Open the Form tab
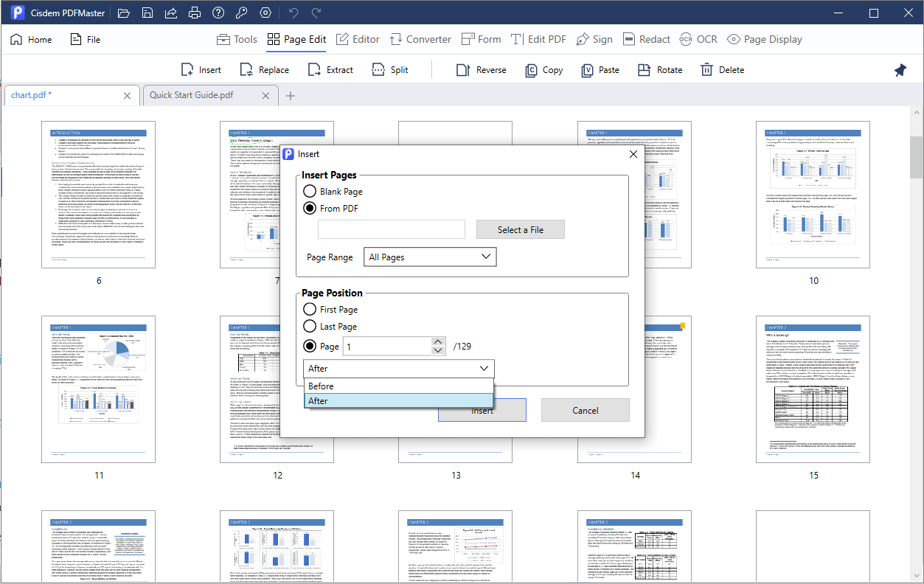This screenshot has width=924, height=584. point(480,40)
